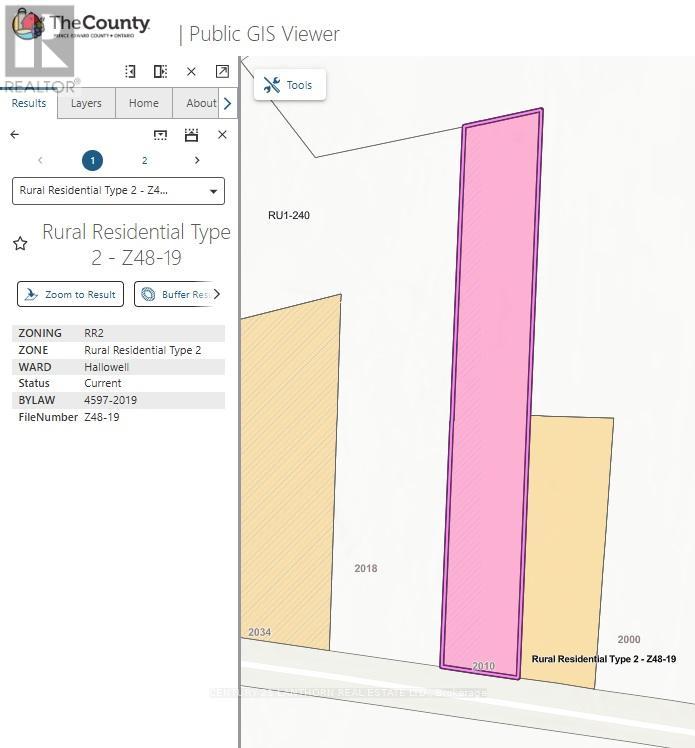Star the Rural Residential Type 2 result

[x=20, y=244]
